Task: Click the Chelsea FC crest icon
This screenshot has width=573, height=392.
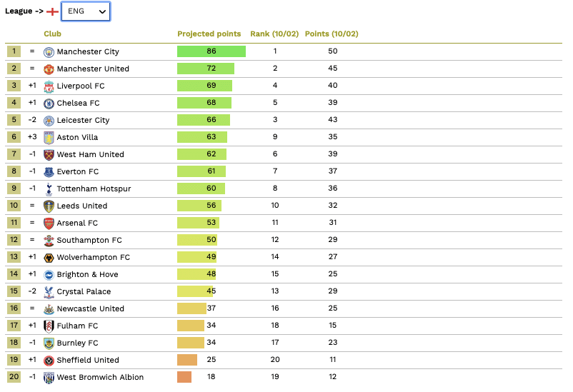Action: point(49,104)
